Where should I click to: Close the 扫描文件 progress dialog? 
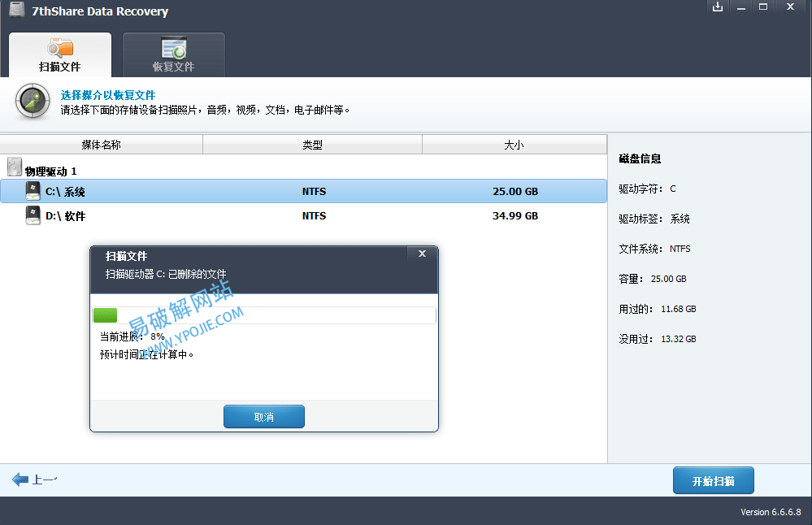[x=422, y=254]
